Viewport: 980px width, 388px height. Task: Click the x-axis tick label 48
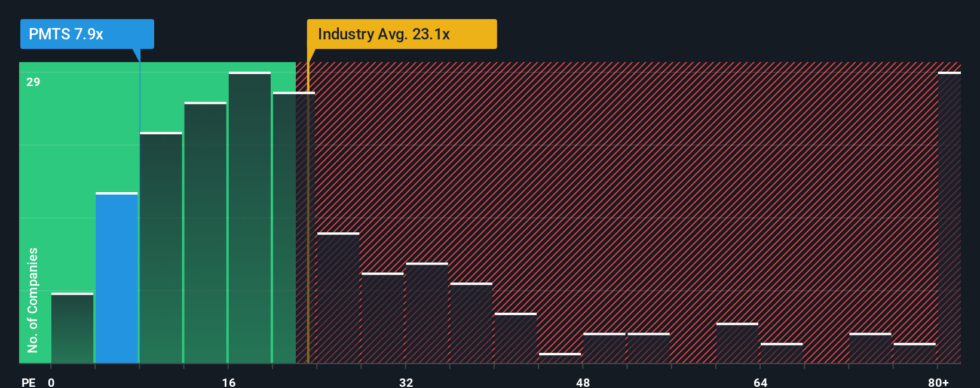tap(583, 382)
